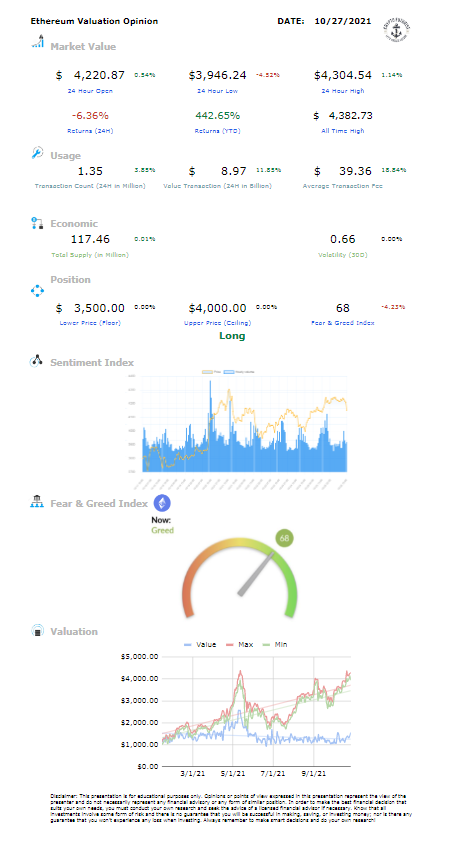453x849 pixels.
Task: Click the Ethereum coin logo
Action: click(162, 503)
